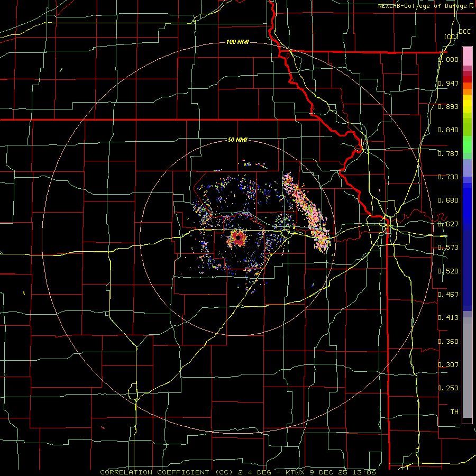Click the 0.360 legend value
This screenshot has height=476, width=476.
click(448, 342)
